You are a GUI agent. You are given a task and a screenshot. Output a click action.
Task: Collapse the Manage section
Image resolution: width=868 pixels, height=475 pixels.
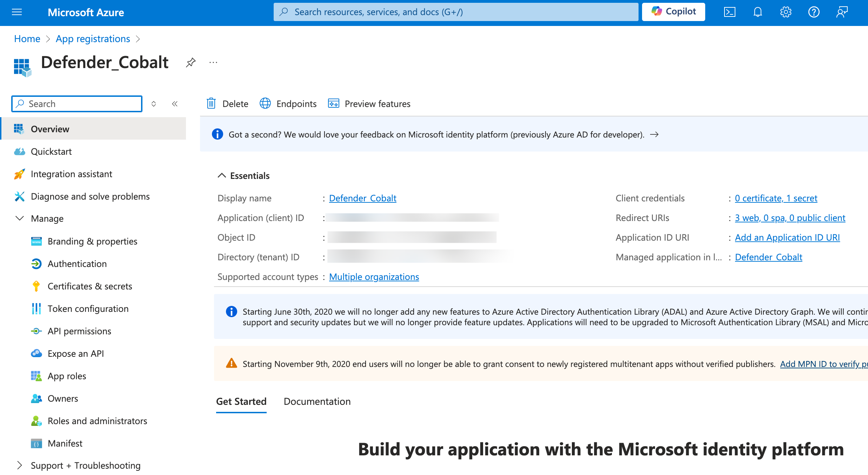[x=20, y=218]
